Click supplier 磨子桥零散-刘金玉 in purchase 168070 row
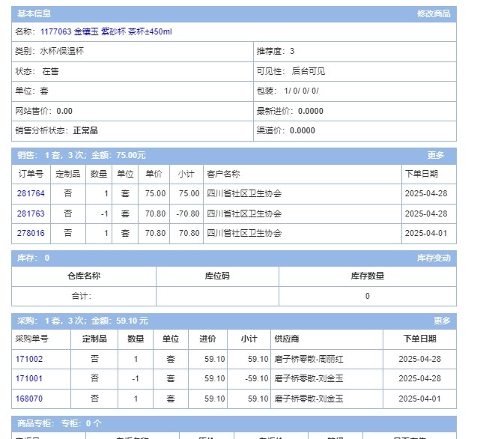The width and height of the screenshot is (504, 439). pos(309,399)
